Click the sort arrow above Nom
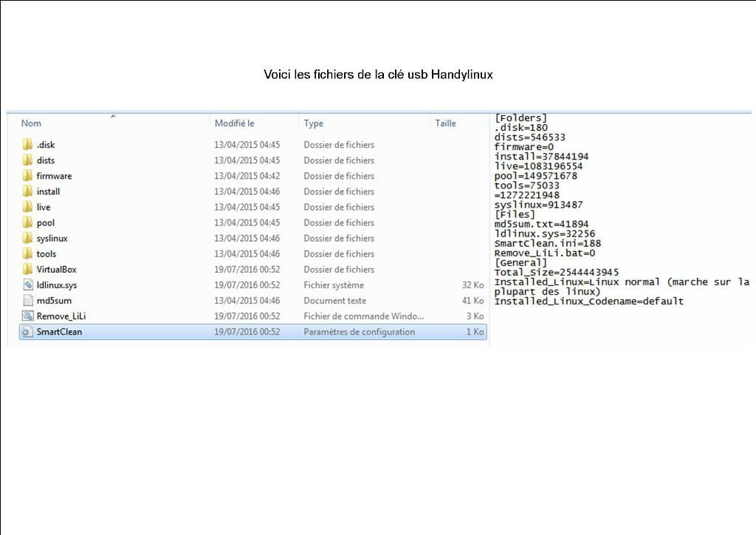 coord(113,116)
